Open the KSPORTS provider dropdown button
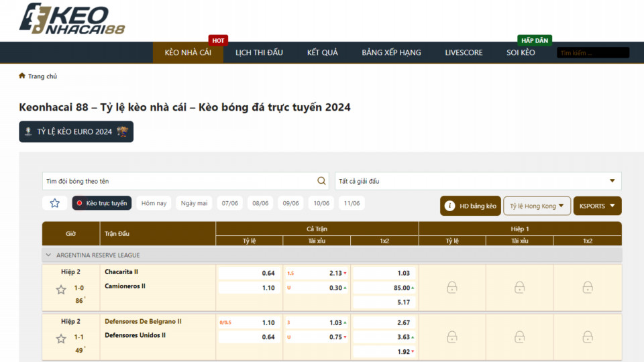The image size is (644, 362). tap(597, 206)
